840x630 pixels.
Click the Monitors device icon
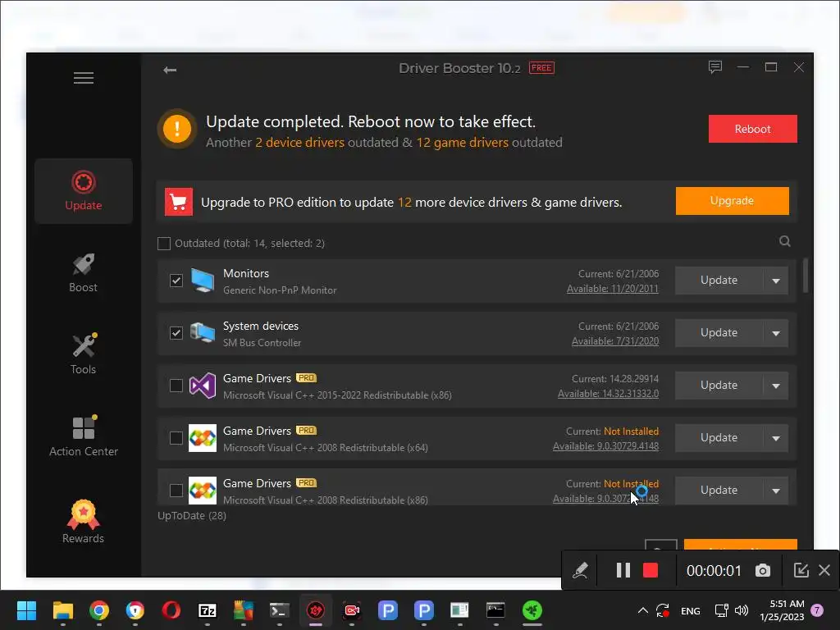[203, 281]
